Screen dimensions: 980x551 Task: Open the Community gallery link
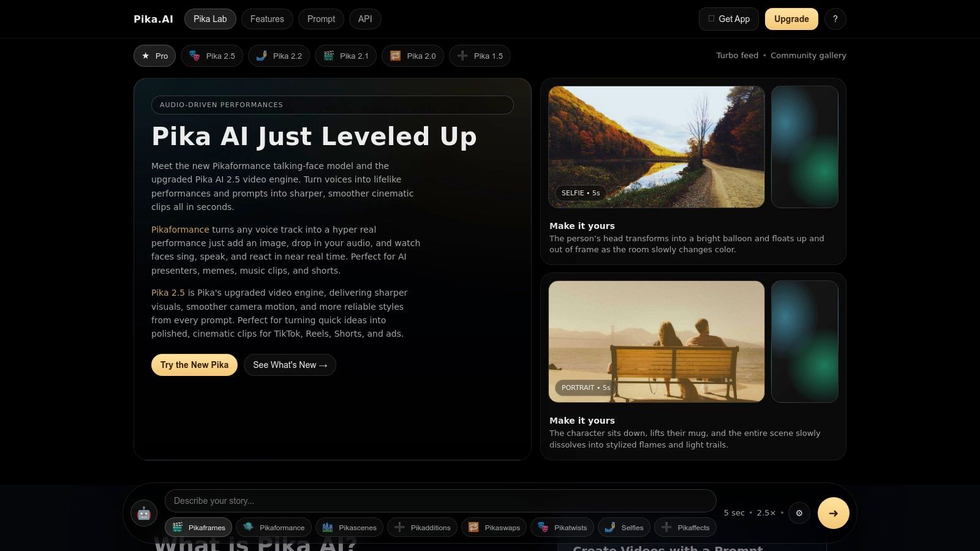[809, 55]
